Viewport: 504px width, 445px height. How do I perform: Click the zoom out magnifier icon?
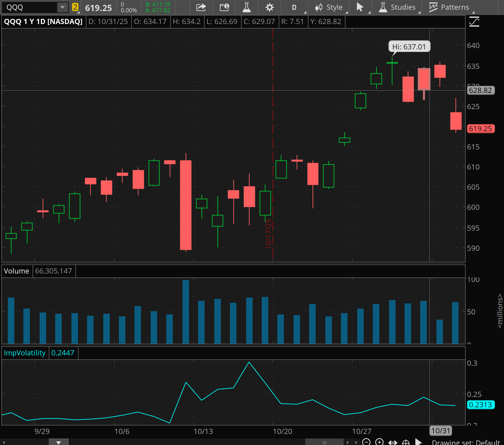[x=366, y=442]
